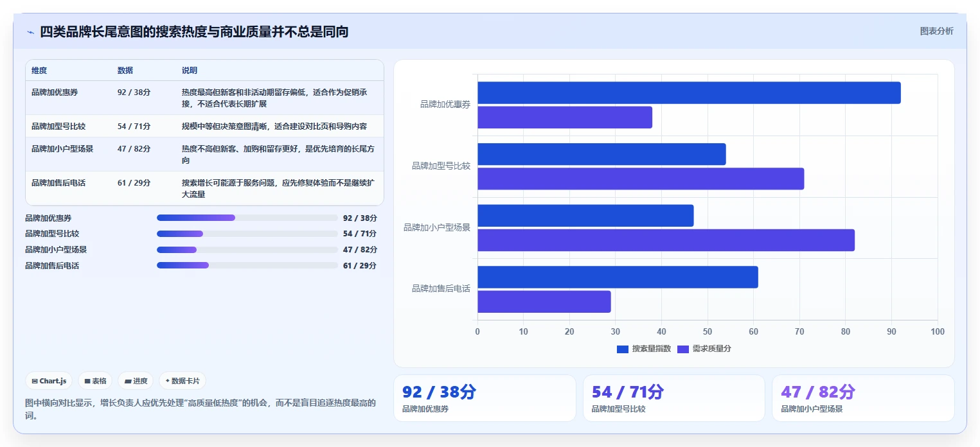
Task: Click the 图表分析 label at top right
Action: point(936,31)
